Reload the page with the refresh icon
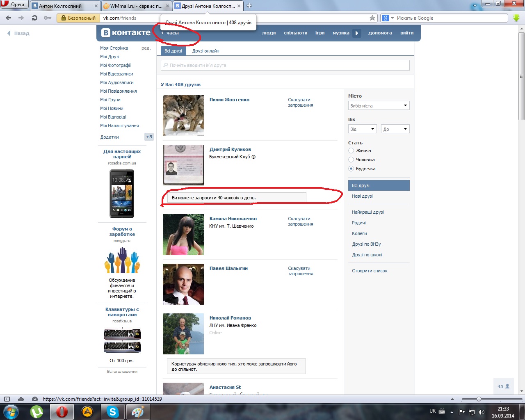 [34, 18]
